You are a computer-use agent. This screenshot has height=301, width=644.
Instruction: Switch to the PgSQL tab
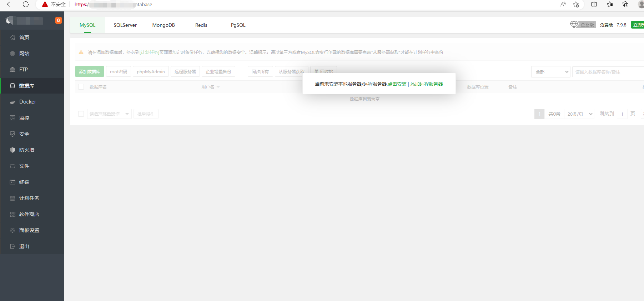point(238,25)
